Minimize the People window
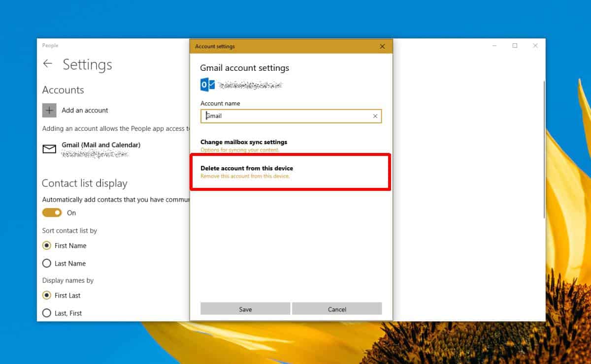The height and width of the screenshot is (364, 591). (494, 46)
